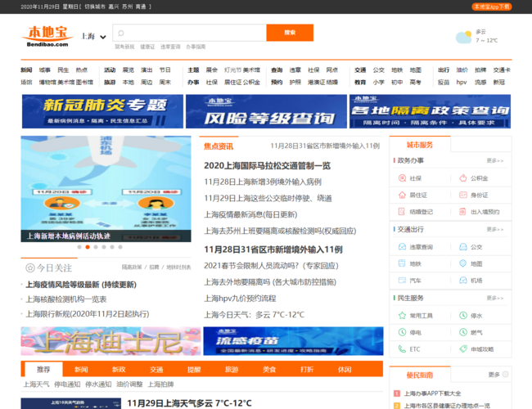Viewport: 532px width, 409px height.
Task: Click the 本地宝 Bendibao logo
Action: [x=47, y=36]
